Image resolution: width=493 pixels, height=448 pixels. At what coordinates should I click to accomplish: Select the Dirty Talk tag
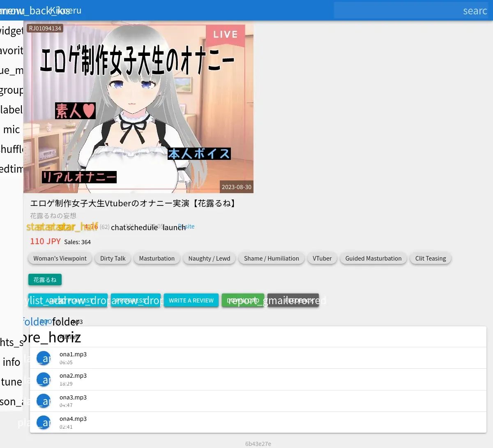(x=113, y=259)
